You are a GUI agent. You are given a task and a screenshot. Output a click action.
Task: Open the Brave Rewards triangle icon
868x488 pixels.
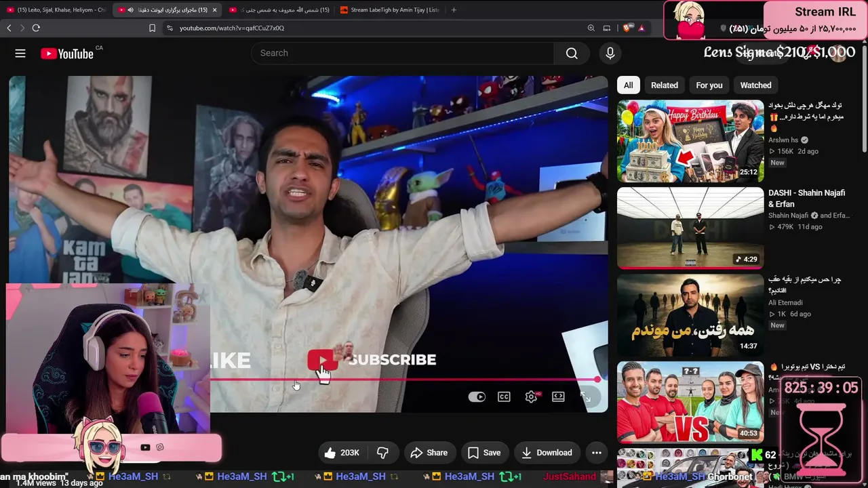click(x=641, y=28)
